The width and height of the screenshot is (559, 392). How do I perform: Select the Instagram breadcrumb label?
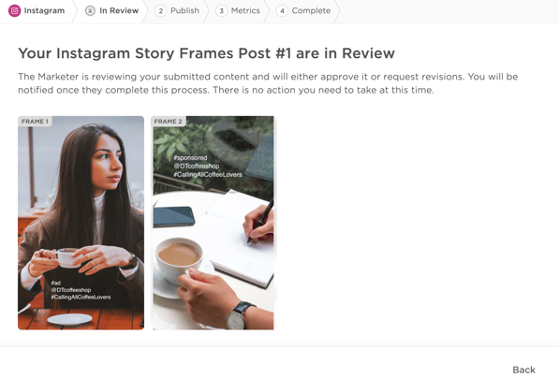pos(45,10)
